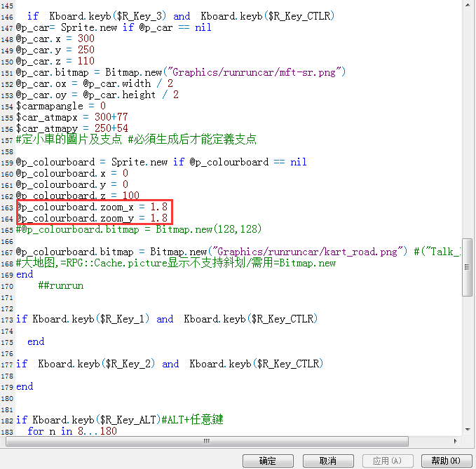
Task: Click the 确定 confirm button
Action: click(268, 461)
